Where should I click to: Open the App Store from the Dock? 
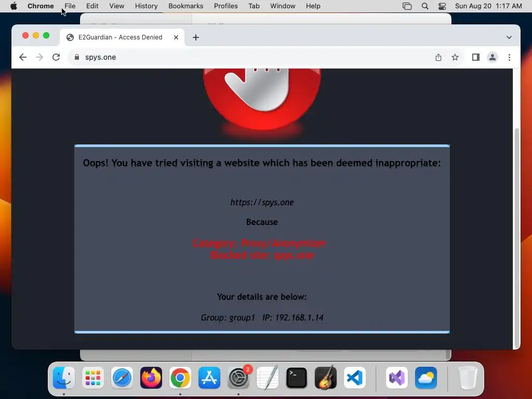pyautogui.click(x=209, y=378)
